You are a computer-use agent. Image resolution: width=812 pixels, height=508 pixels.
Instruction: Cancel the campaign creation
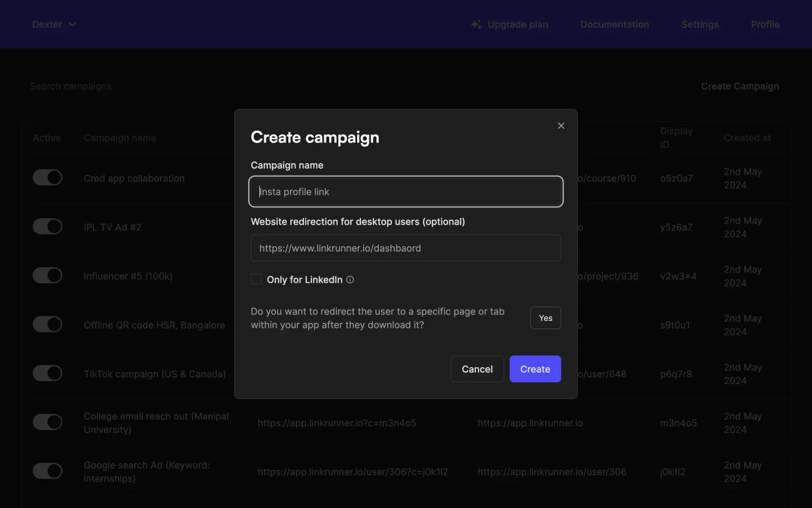[477, 369]
